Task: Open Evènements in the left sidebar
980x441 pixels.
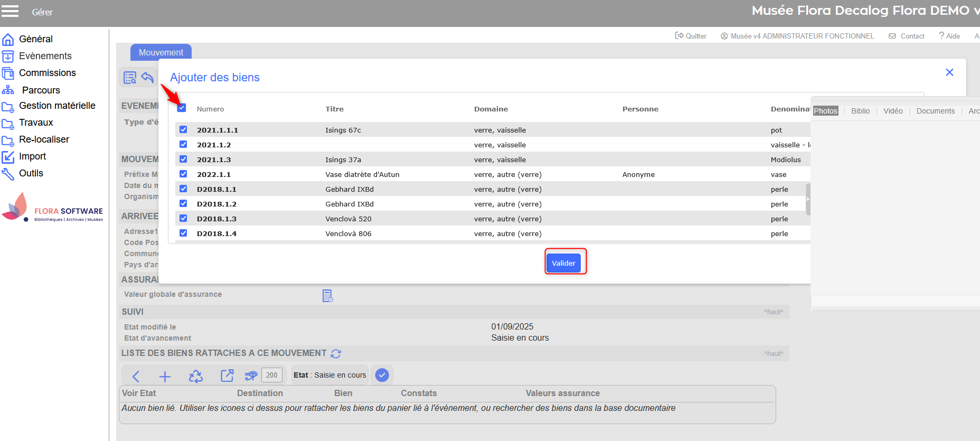Action: pyautogui.click(x=45, y=56)
